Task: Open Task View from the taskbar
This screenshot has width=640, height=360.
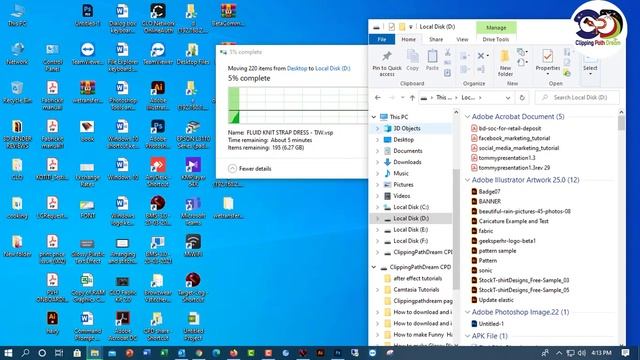Action: 59,353
